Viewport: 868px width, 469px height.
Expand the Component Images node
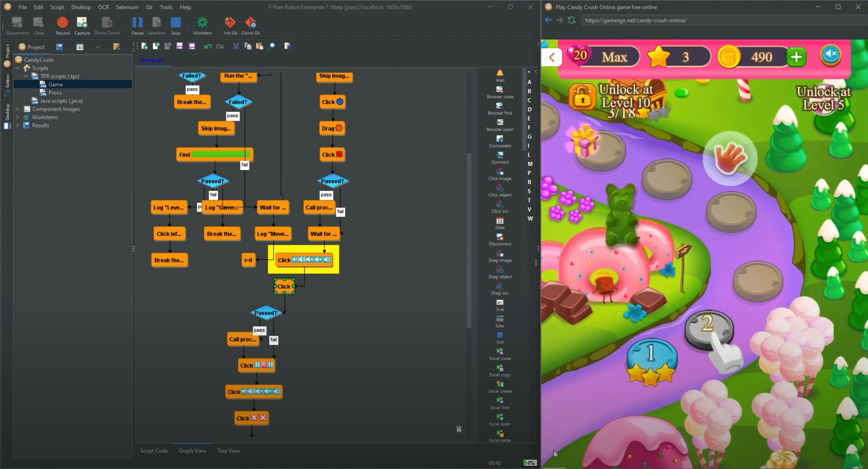pyautogui.click(x=17, y=109)
